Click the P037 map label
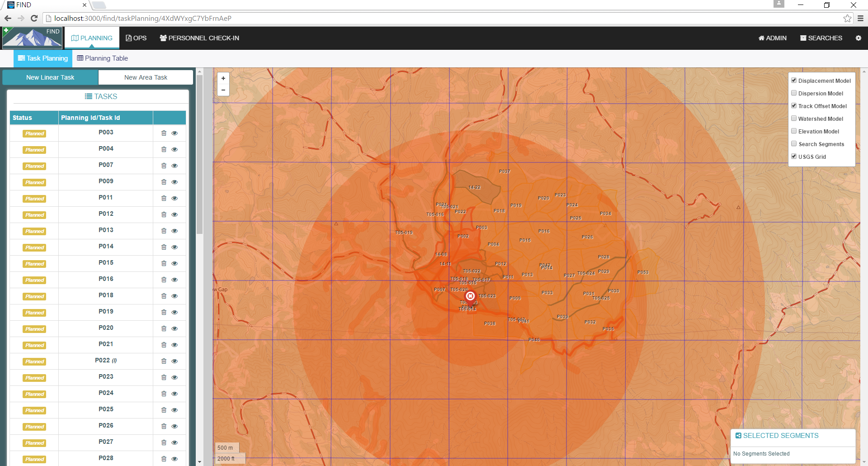The image size is (868, 466). click(505, 171)
